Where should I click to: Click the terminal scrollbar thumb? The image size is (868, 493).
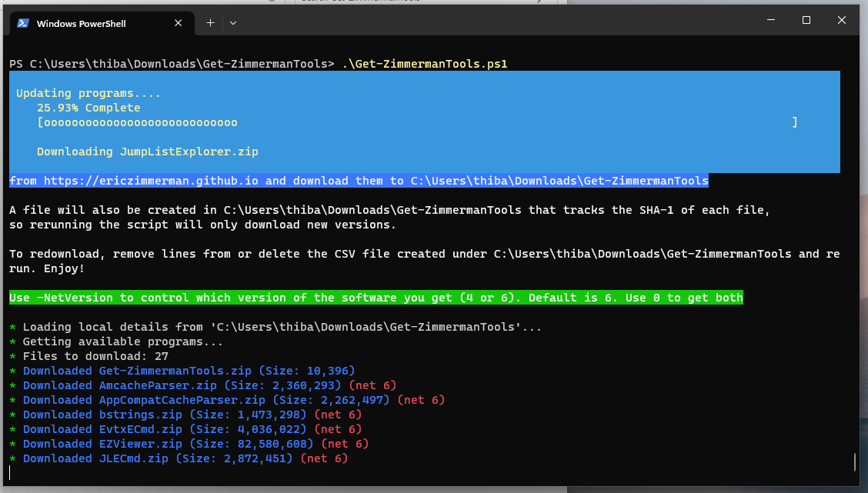(855, 462)
